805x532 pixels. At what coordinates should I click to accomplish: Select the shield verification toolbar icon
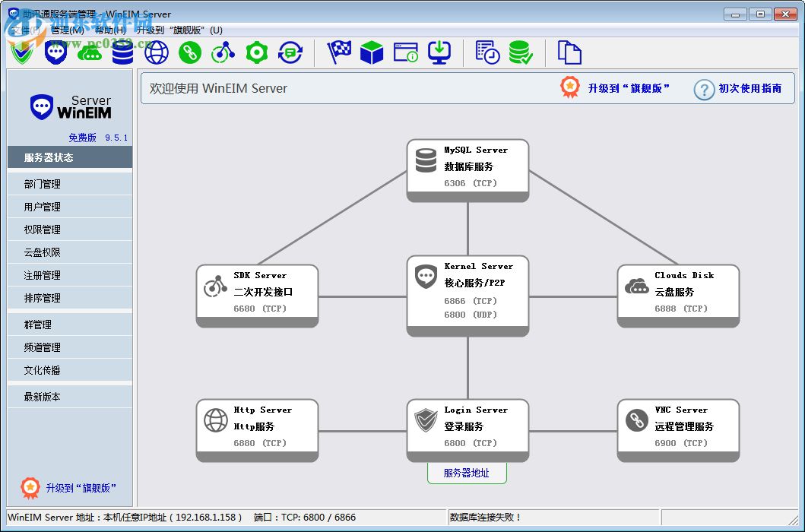(22, 52)
